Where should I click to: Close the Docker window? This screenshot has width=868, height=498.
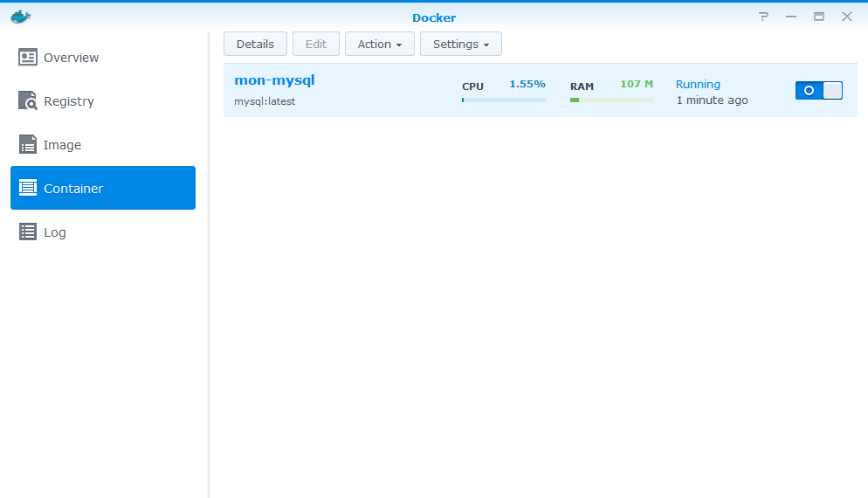coord(847,17)
